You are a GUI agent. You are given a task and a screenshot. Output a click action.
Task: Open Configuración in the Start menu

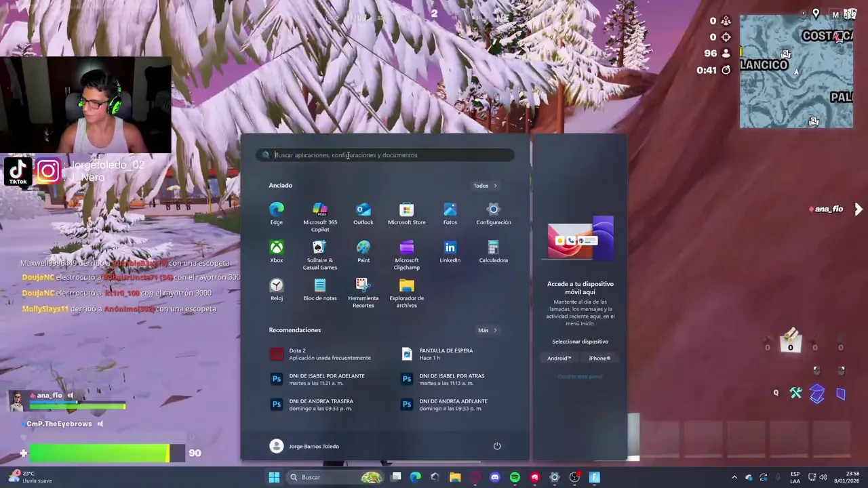[x=494, y=214]
